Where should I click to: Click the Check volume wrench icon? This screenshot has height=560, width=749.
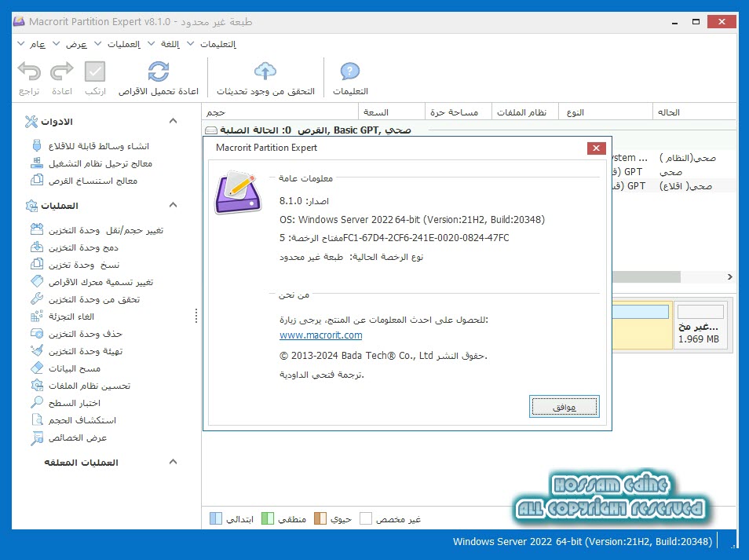pos(37,298)
